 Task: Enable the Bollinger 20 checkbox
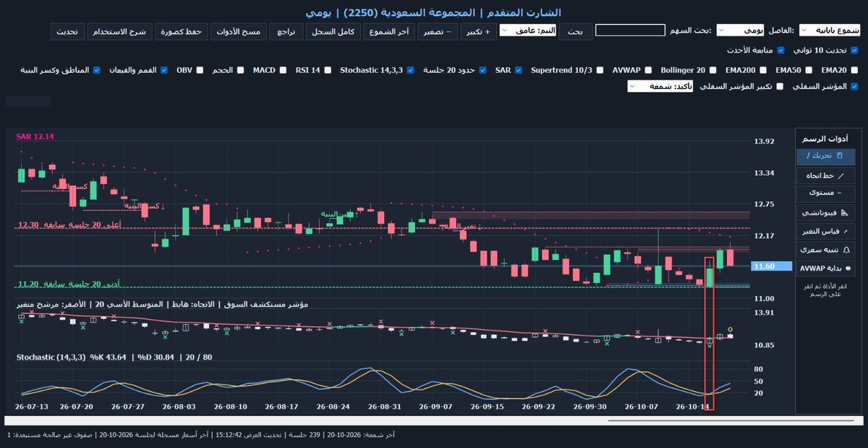tap(712, 70)
